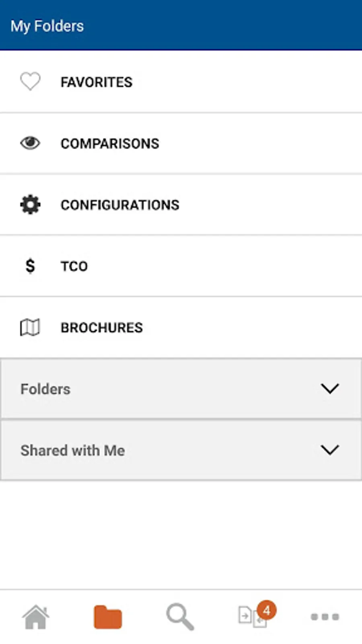Tap the orange notification badge showing 4
The height and width of the screenshot is (644, 362).
[x=266, y=610]
